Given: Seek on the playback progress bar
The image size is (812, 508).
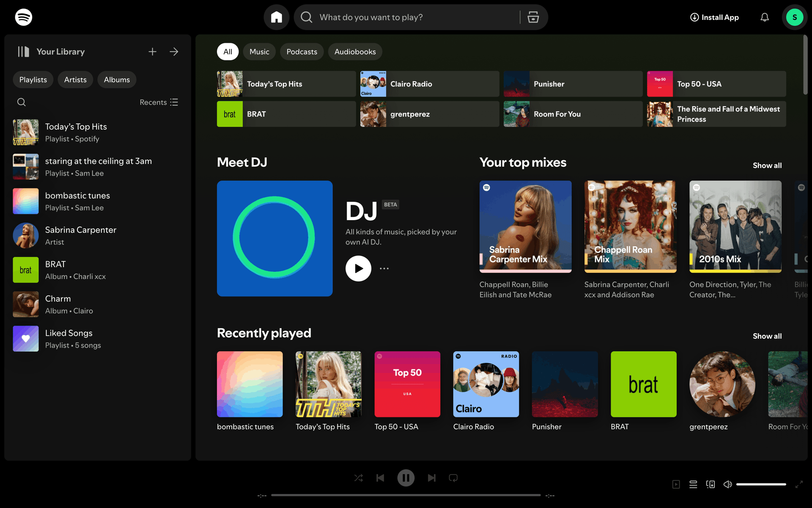Looking at the screenshot, I should coord(406,495).
